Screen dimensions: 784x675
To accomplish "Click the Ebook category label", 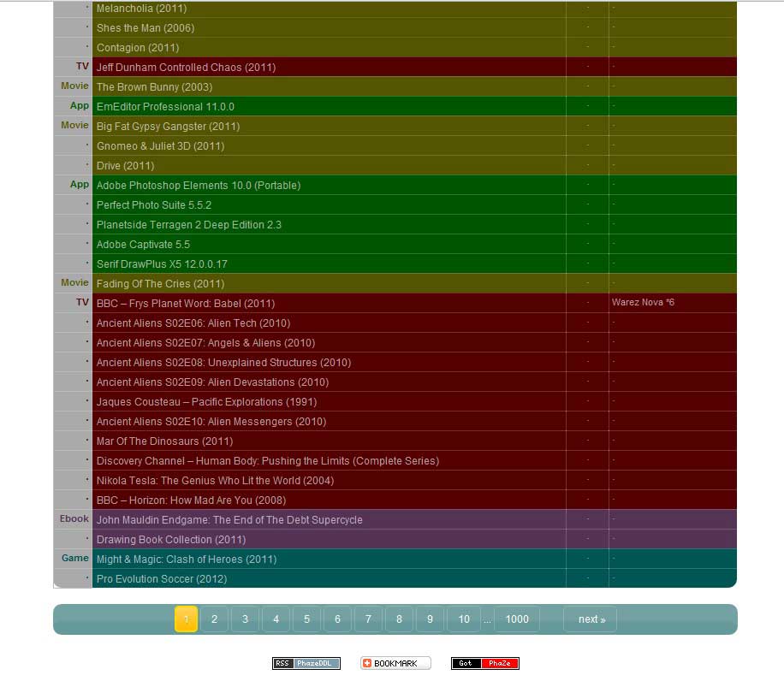I will click(x=74, y=518).
